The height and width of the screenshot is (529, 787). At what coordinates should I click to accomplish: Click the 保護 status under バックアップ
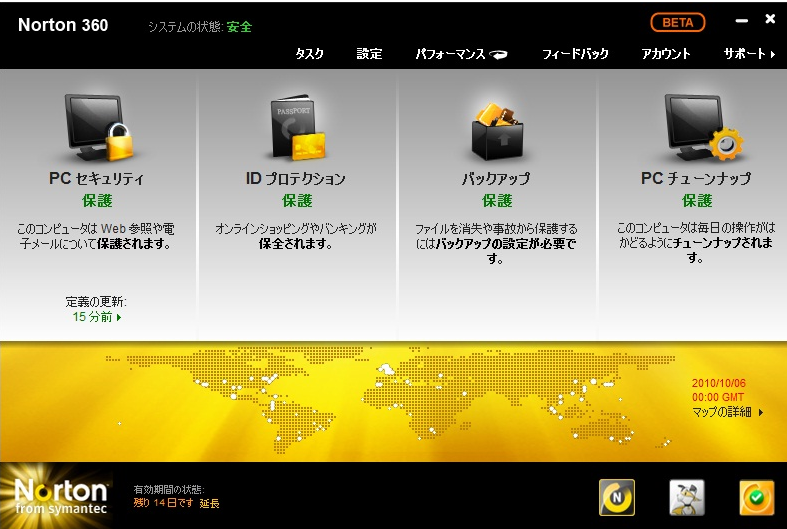pos(497,201)
